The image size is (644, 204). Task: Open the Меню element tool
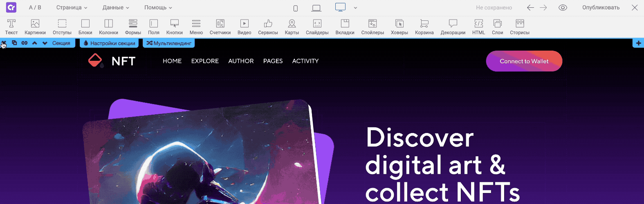tap(196, 27)
